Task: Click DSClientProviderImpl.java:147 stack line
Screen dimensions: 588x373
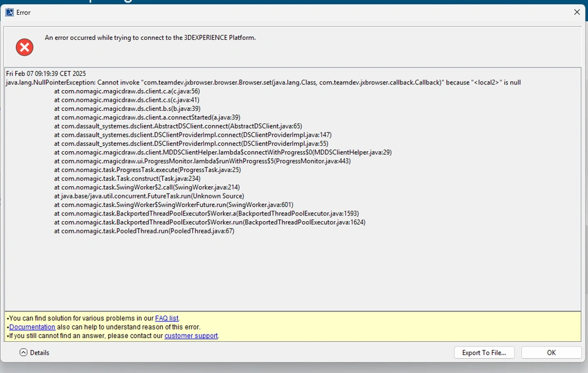Action: pos(193,135)
